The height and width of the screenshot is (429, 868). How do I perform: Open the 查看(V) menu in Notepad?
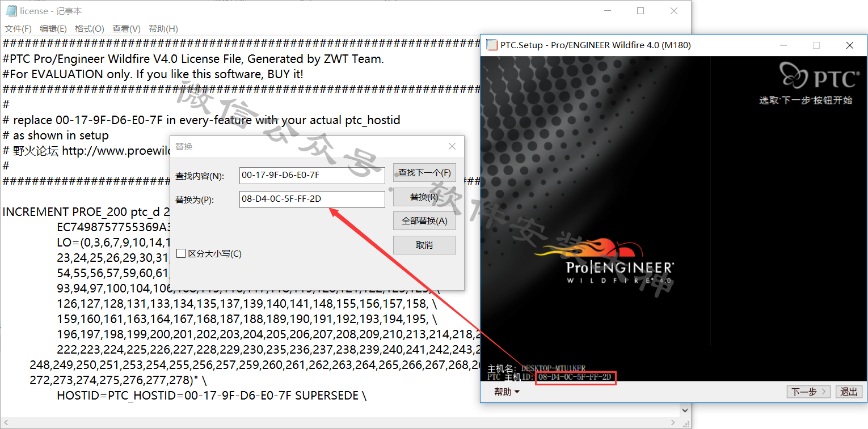tap(127, 29)
